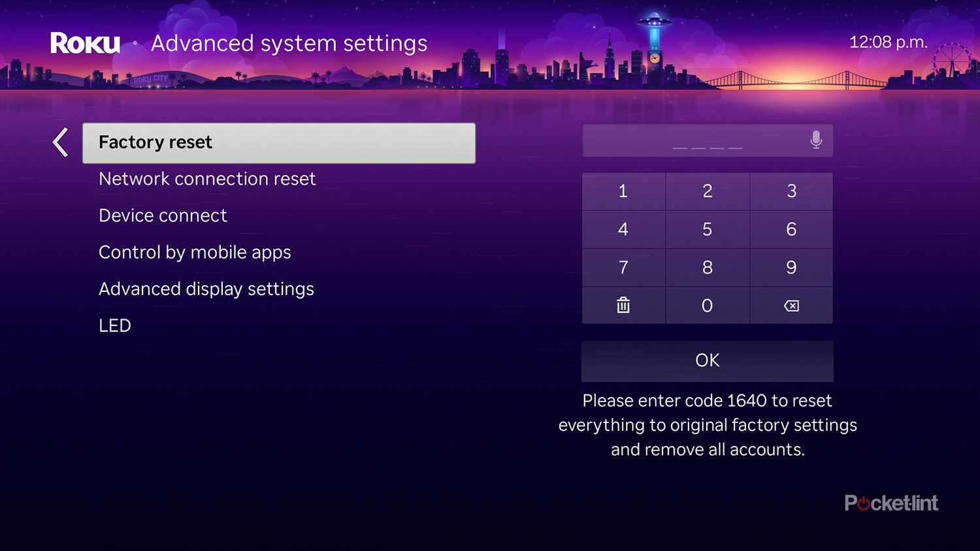
Task: Open Network connection reset
Action: pyautogui.click(x=207, y=179)
